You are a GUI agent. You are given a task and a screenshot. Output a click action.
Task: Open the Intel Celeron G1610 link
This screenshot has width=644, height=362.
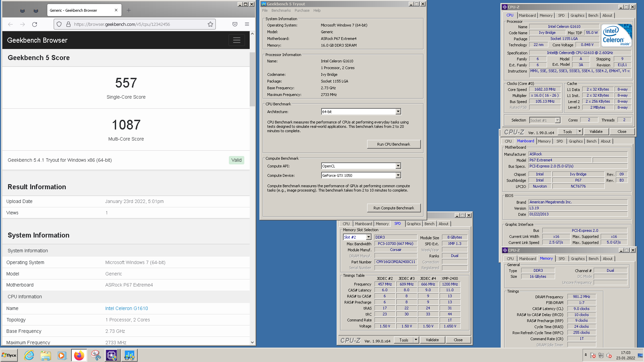[x=127, y=308]
